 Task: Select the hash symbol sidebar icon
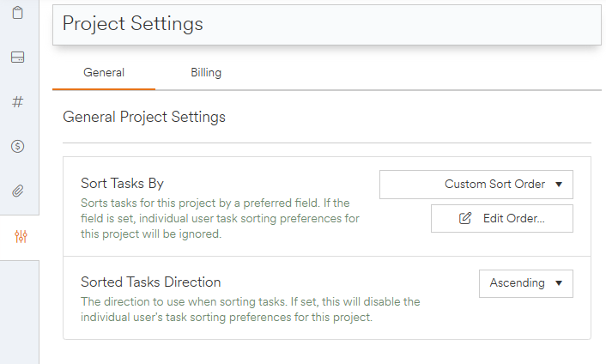tap(17, 101)
